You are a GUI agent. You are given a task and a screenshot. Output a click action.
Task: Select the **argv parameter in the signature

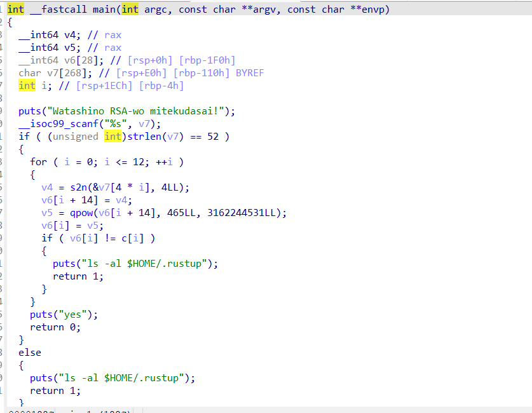(259, 10)
